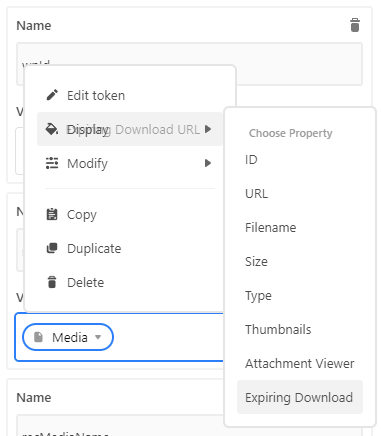Click the file icon inside the Media token
381x436 pixels.
coord(39,337)
